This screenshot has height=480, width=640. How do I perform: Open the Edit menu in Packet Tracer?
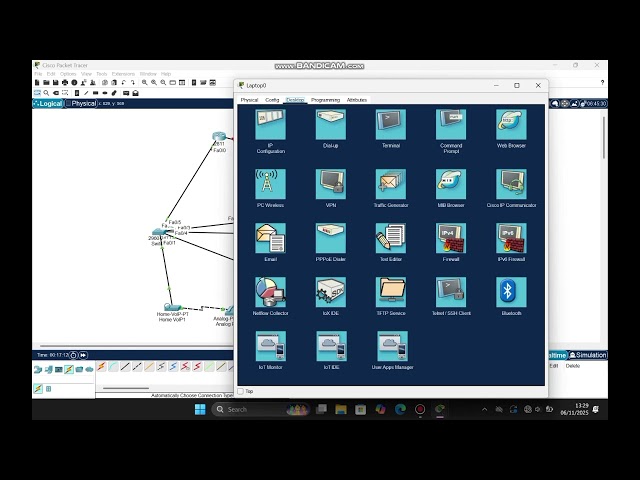point(51,74)
